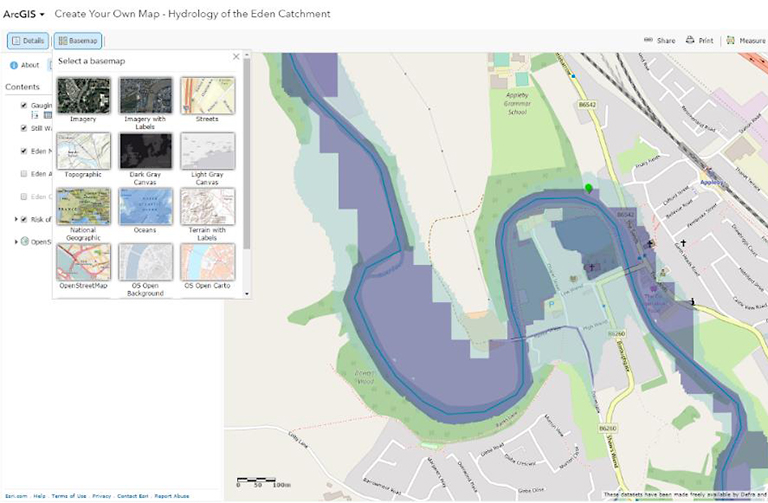This screenshot has height=503, width=768.
Task: Select the OS Open Background basemap
Action: pyautogui.click(x=145, y=262)
